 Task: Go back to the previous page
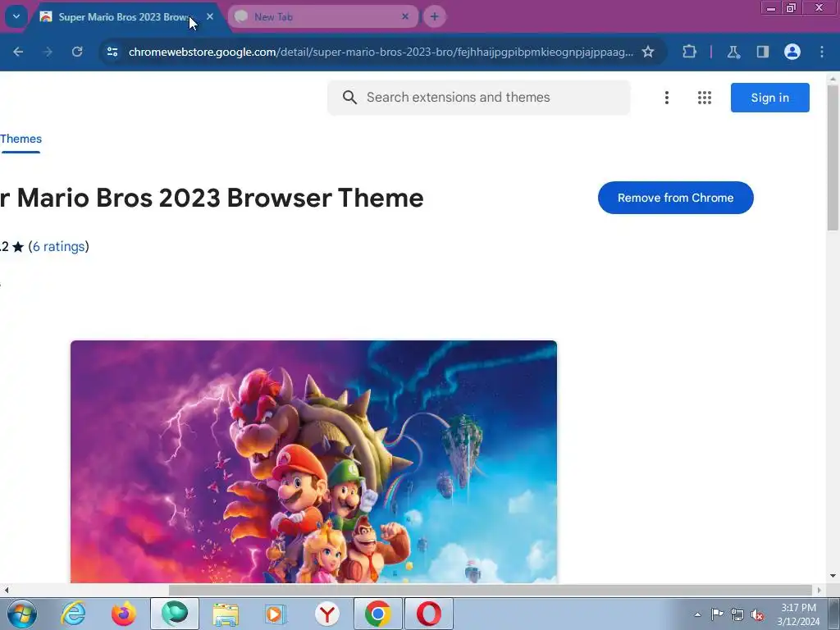click(x=18, y=52)
